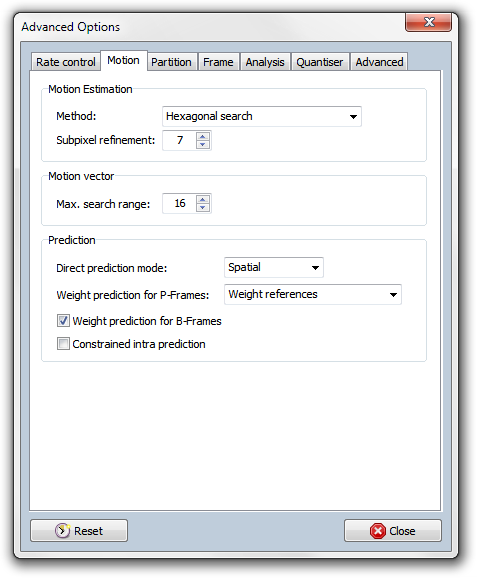Click the Max. search range field
Viewport: 477px width, 578px height.
pos(180,203)
